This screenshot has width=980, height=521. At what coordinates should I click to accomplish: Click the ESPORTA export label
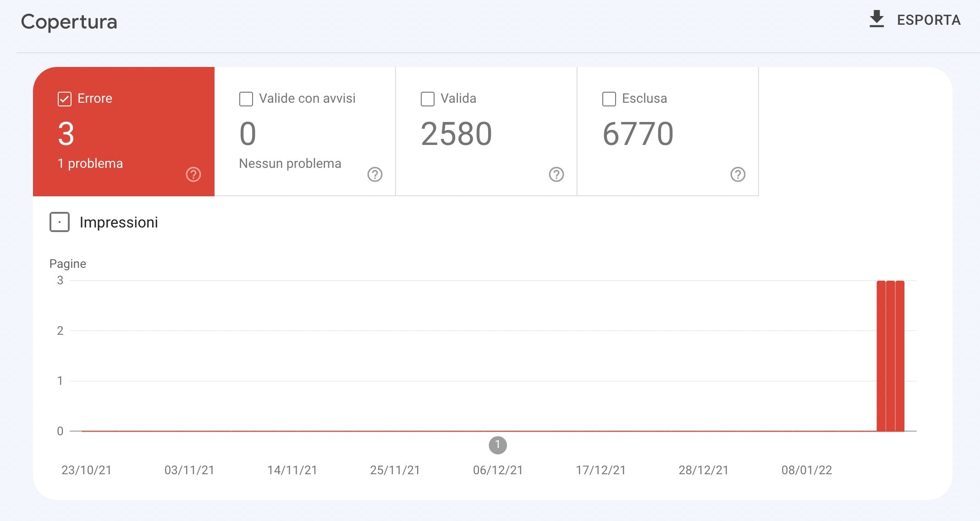pyautogui.click(x=929, y=20)
